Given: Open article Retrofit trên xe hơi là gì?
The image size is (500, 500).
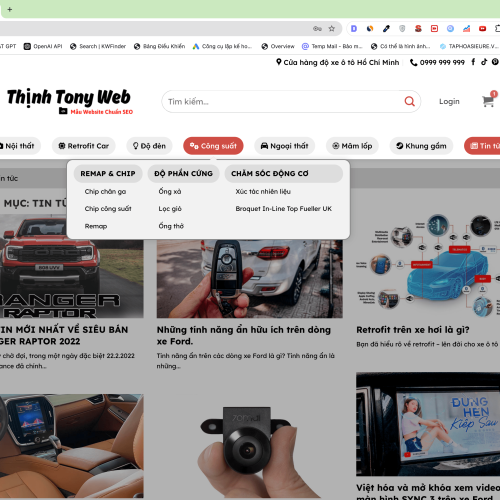Looking at the screenshot, I should click(413, 330).
